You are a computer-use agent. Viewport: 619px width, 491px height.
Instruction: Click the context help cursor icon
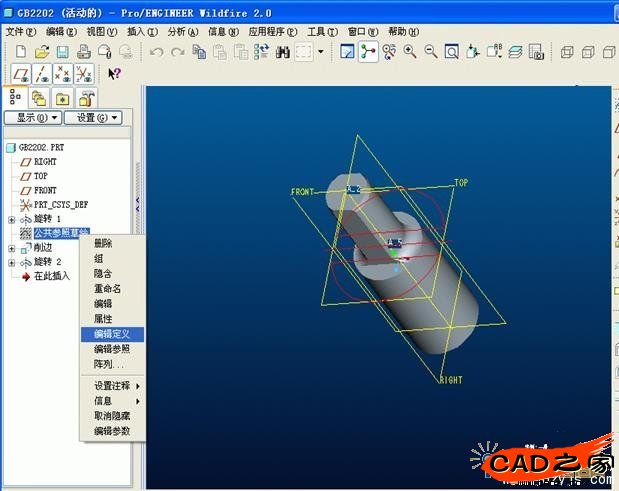click(x=114, y=73)
